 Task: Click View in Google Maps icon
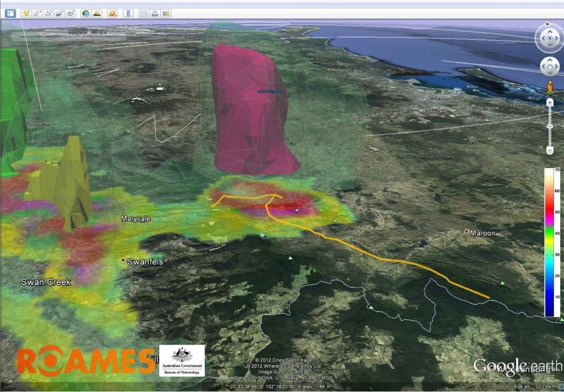(x=166, y=13)
